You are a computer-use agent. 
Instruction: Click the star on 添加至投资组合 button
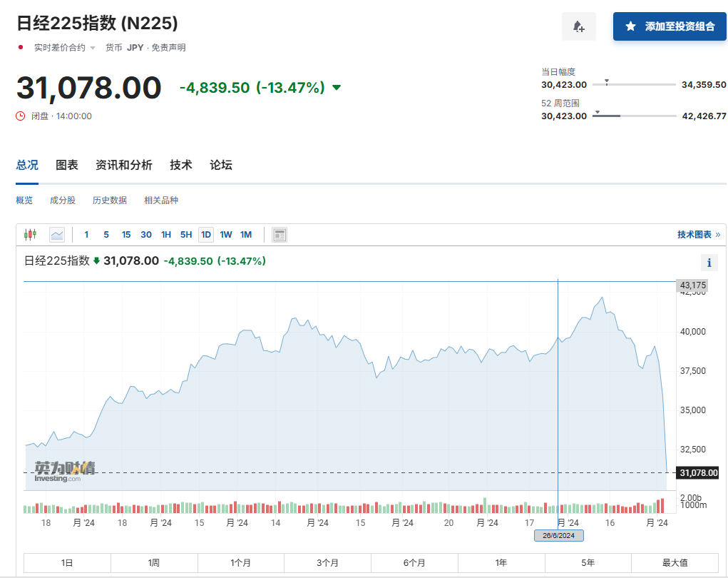632,26
